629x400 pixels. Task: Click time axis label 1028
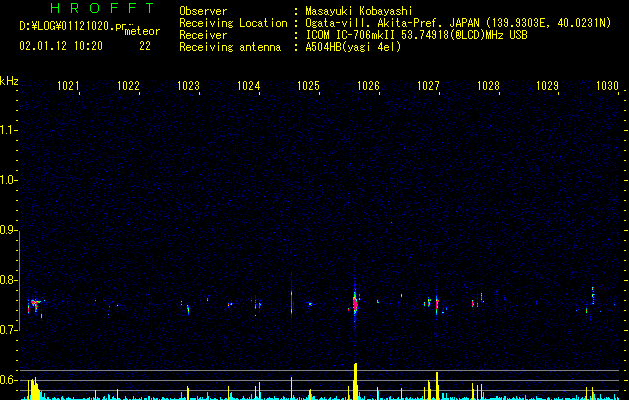[x=488, y=85]
